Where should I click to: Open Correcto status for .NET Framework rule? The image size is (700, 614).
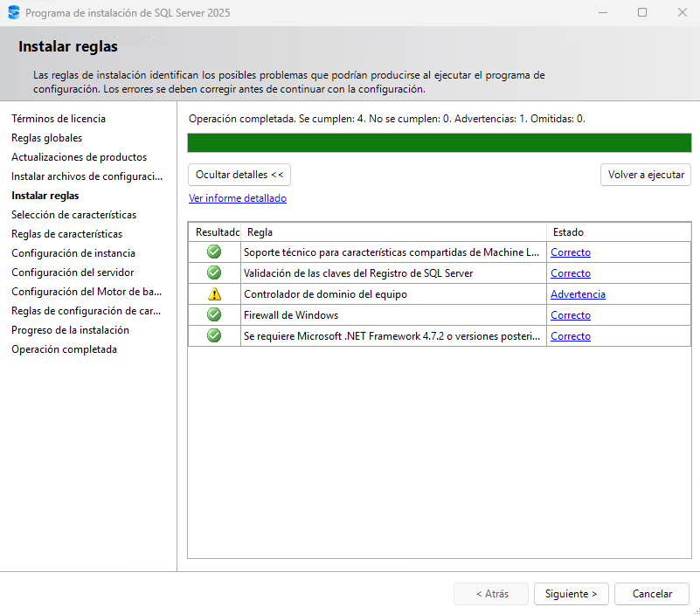pyautogui.click(x=571, y=336)
